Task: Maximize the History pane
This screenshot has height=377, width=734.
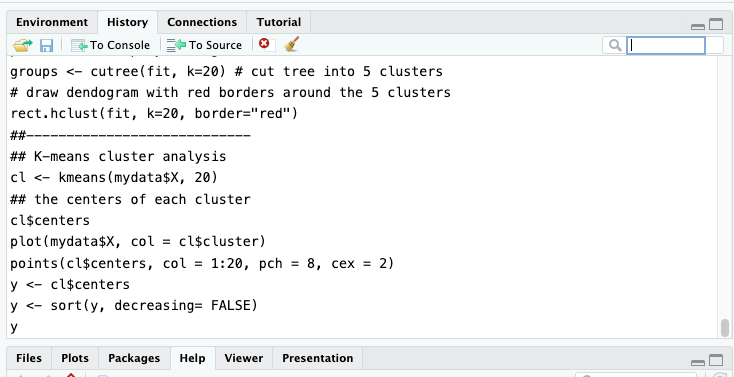Action: 716,25
